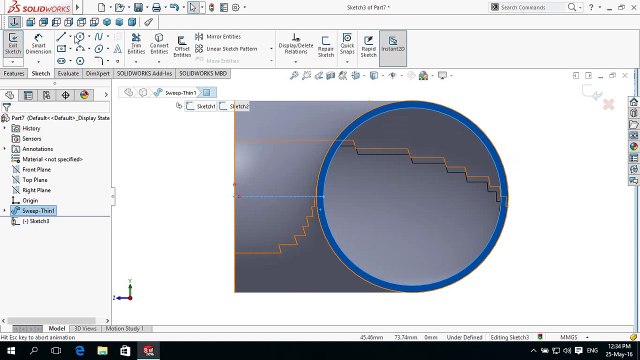Click Mirror Entities command
The width and height of the screenshot is (640, 360).
(x=218, y=37)
